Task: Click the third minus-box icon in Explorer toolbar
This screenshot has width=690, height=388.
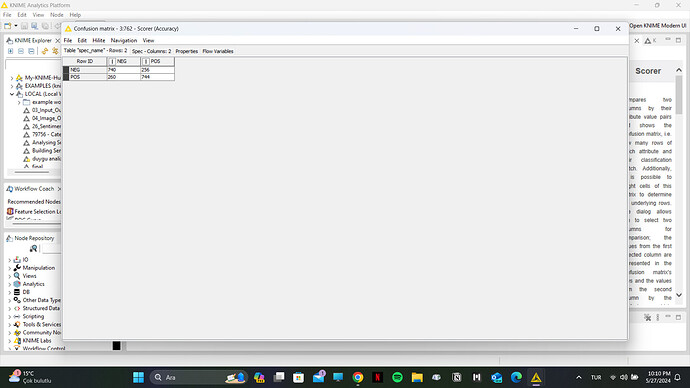Action: (x=31, y=51)
